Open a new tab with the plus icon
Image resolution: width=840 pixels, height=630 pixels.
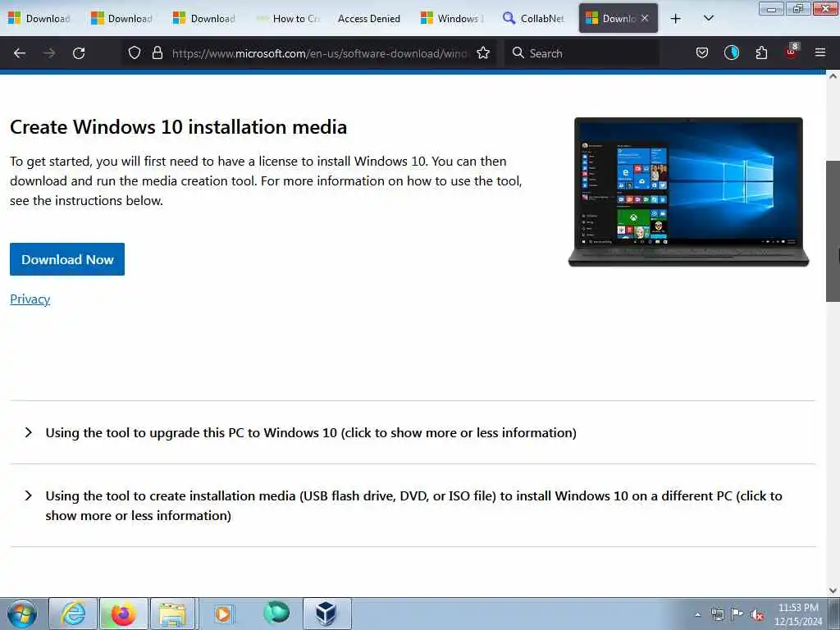tap(676, 19)
